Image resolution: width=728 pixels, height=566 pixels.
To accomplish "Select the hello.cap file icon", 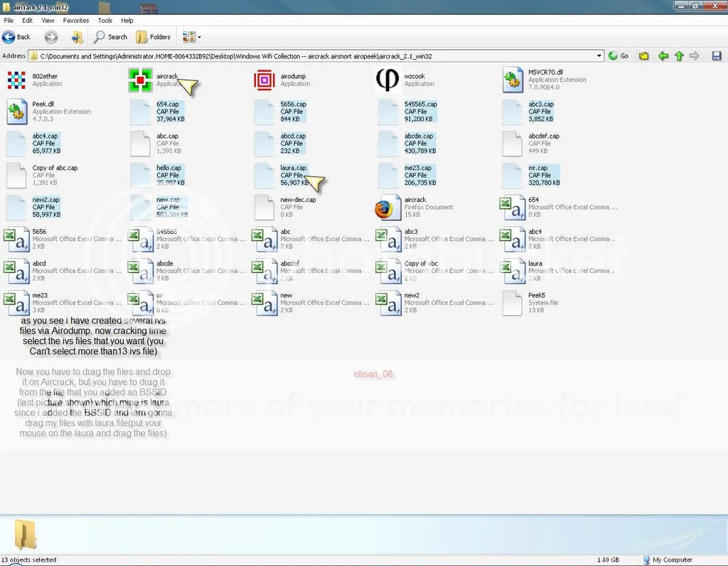I will 140,176.
